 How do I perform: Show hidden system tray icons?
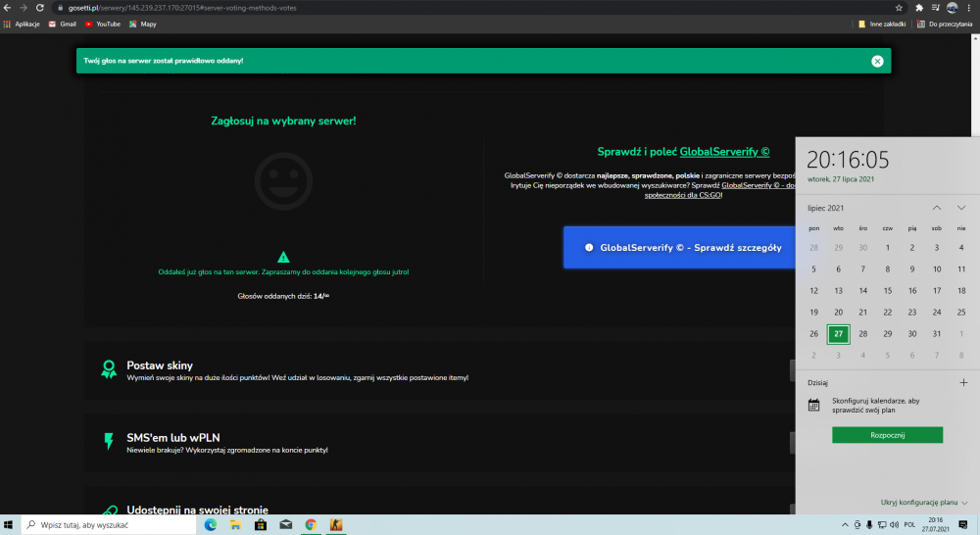(x=845, y=525)
